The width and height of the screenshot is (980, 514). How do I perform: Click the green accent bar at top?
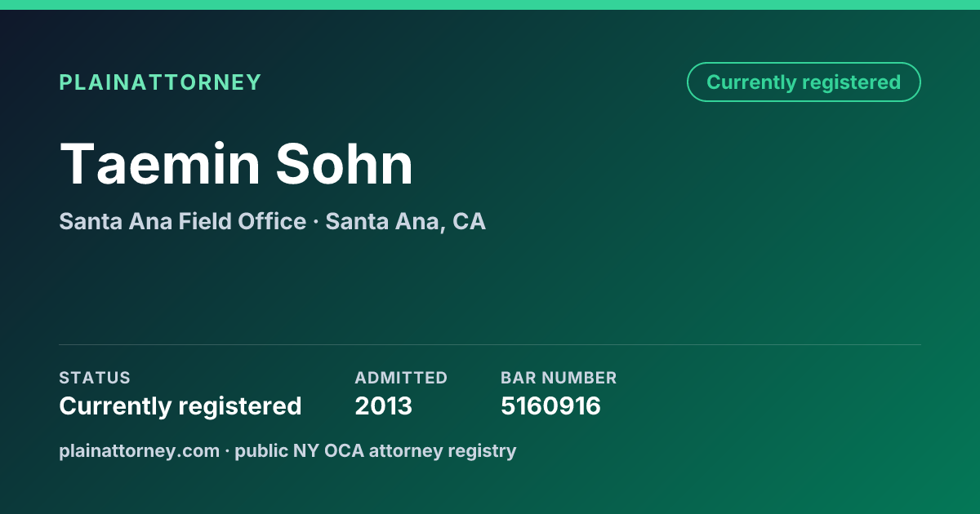(490, 5)
